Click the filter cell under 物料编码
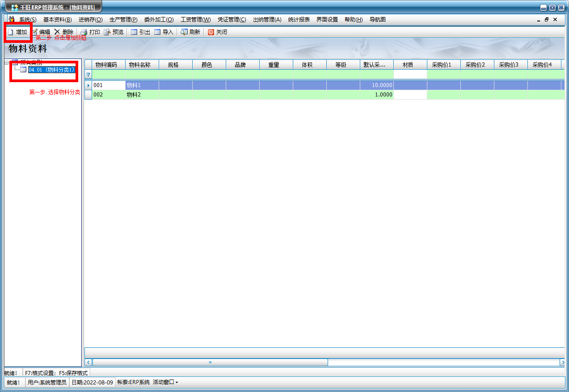The height and width of the screenshot is (392, 569). 109,75
